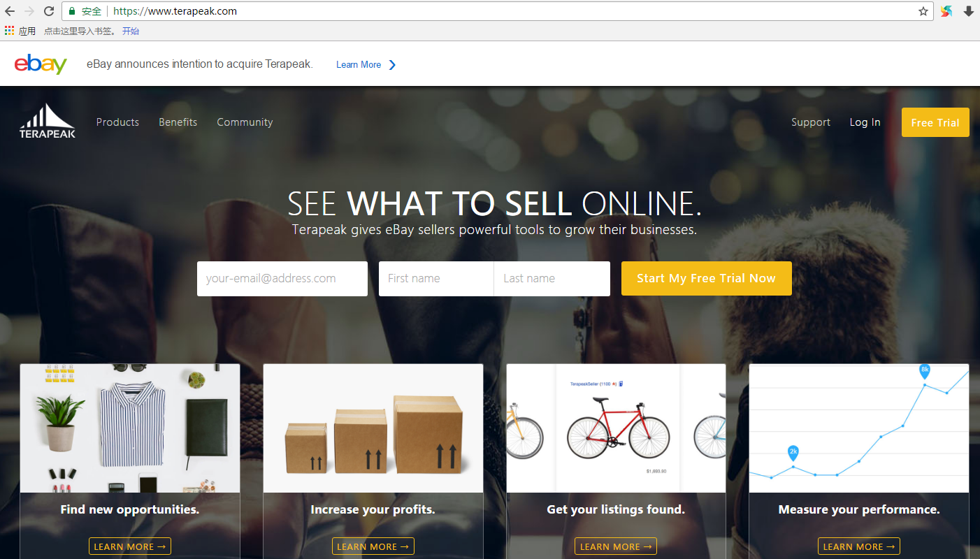Open the Community menu

245,122
